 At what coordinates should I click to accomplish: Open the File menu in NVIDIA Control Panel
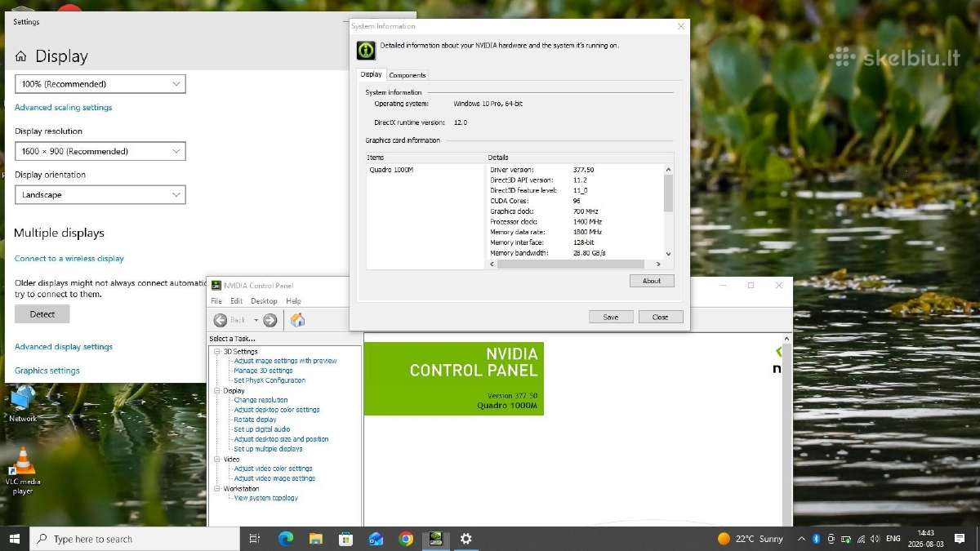pos(216,301)
